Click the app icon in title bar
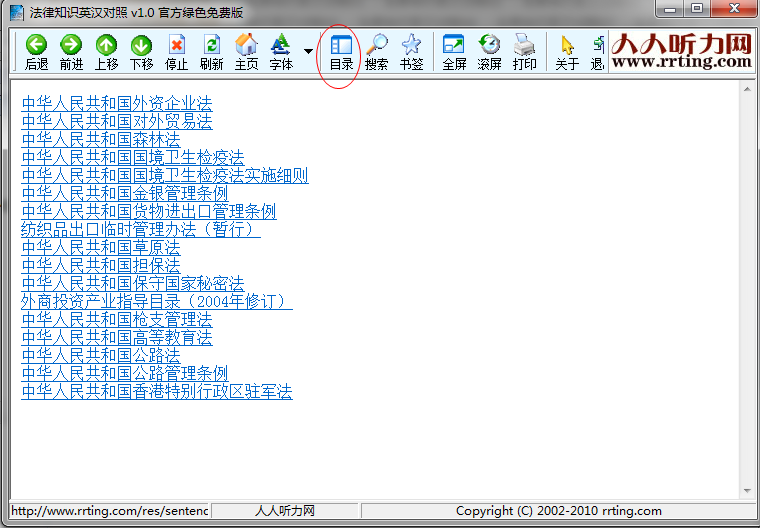This screenshot has width=760, height=528. (x=17, y=13)
